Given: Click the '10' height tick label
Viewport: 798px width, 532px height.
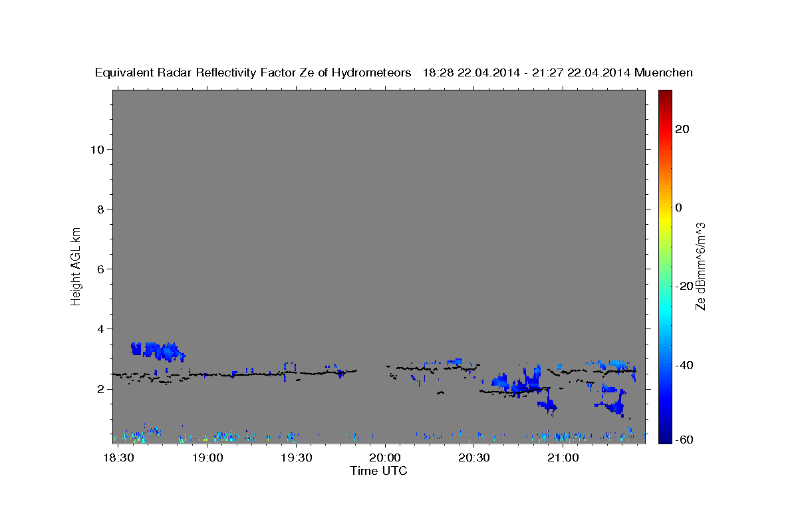Looking at the screenshot, I should [96, 149].
